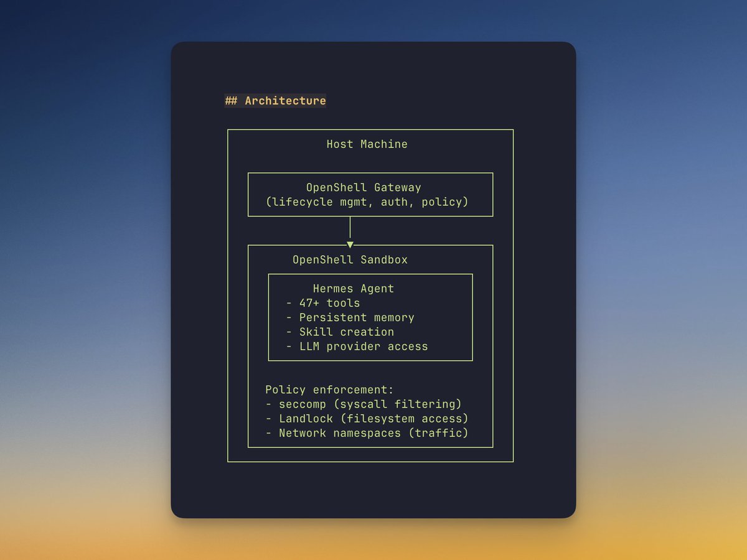Click the '- Skill creation' line

(x=340, y=332)
